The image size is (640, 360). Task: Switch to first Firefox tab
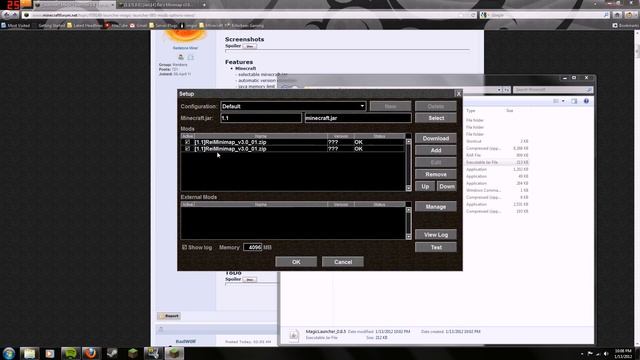click(x=74, y=5)
